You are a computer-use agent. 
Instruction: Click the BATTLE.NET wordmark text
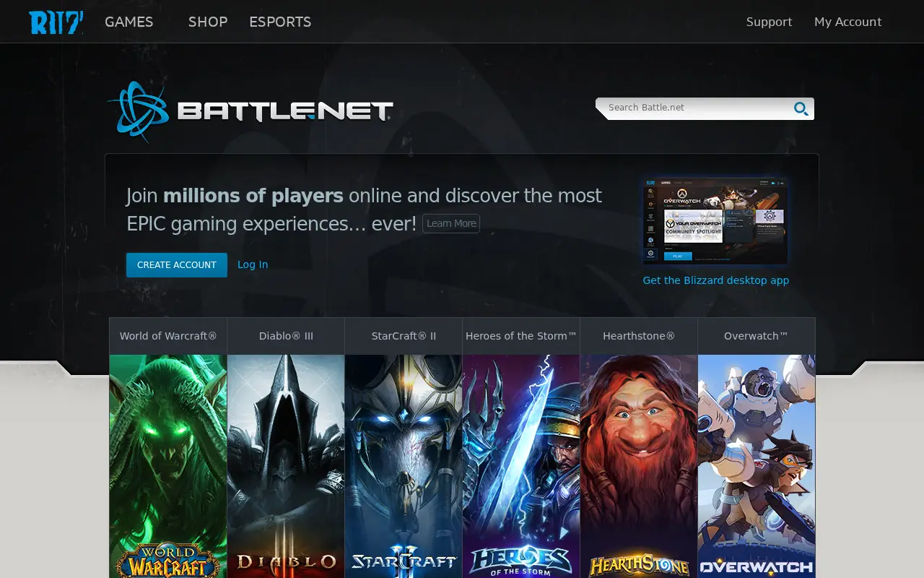[x=285, y=111]
